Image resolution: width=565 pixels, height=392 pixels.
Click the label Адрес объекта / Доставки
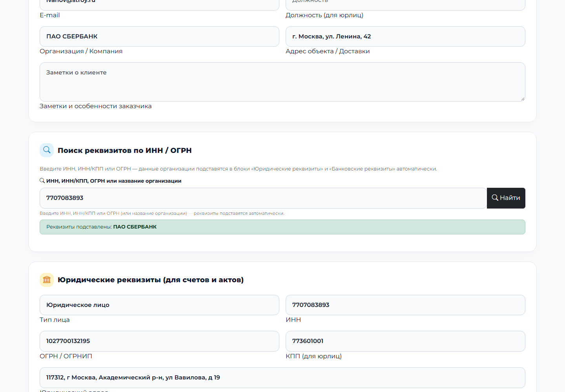[x=328, y=51]
